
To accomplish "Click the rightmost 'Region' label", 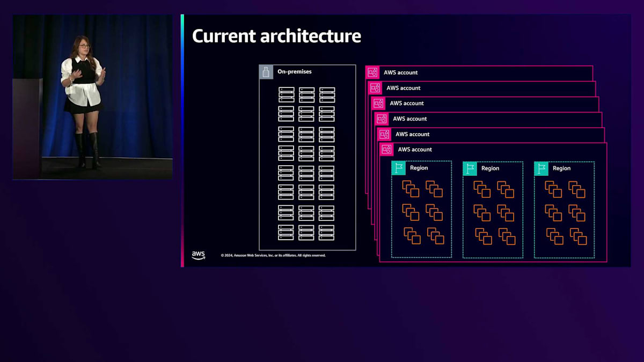I will [562, 168].
